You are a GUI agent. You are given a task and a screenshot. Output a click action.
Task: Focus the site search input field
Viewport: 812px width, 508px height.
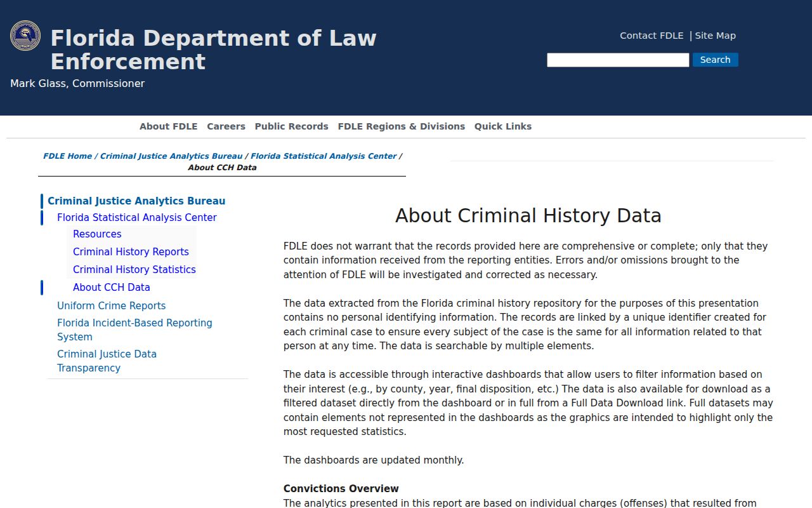(618, 60)
